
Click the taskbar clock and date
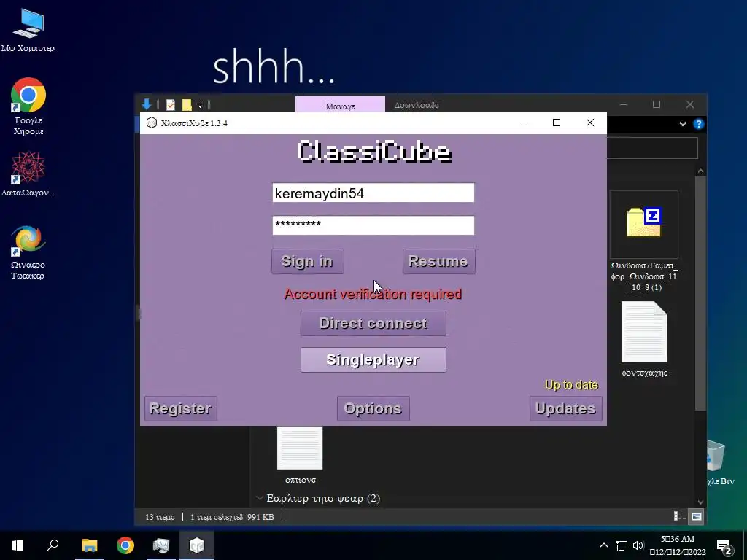(678, 545)
